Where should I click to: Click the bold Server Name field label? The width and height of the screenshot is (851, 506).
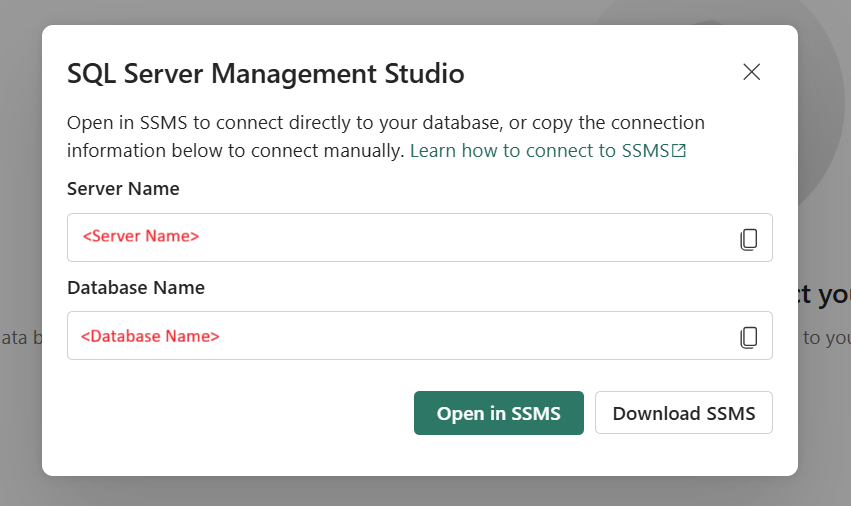pos(123,189)
